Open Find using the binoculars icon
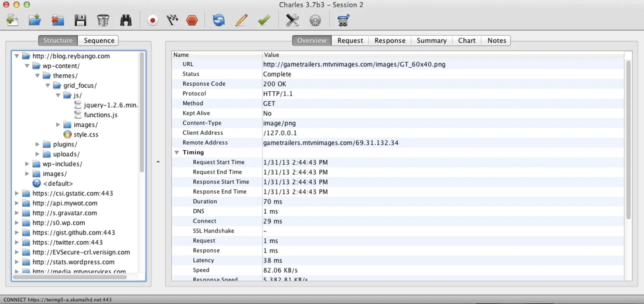The image size is (644, 304). 126,20
